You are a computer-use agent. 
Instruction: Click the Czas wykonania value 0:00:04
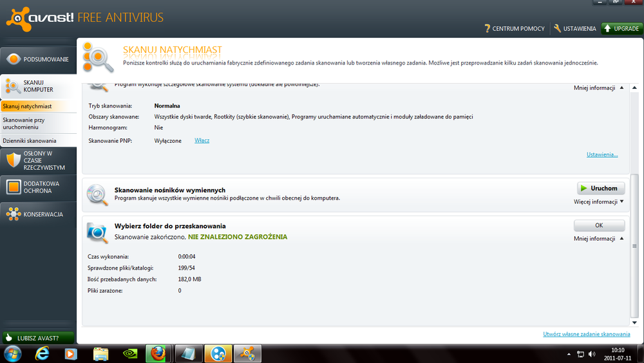[187, 257]
